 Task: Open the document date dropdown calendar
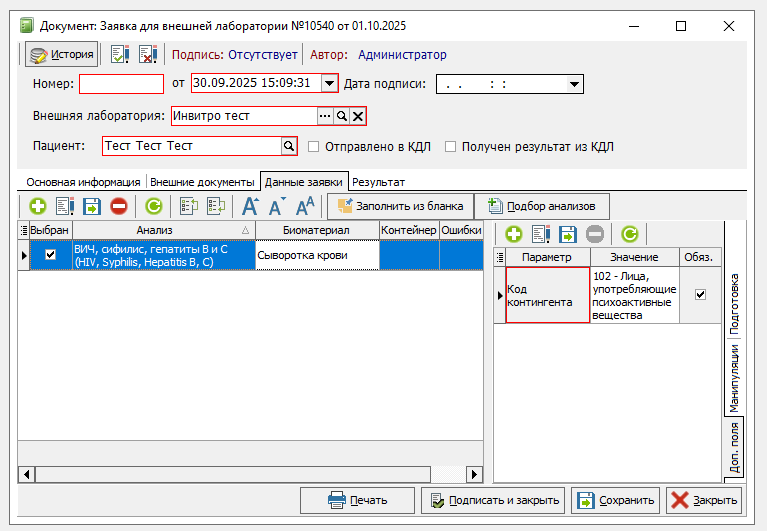coord(329,84)
